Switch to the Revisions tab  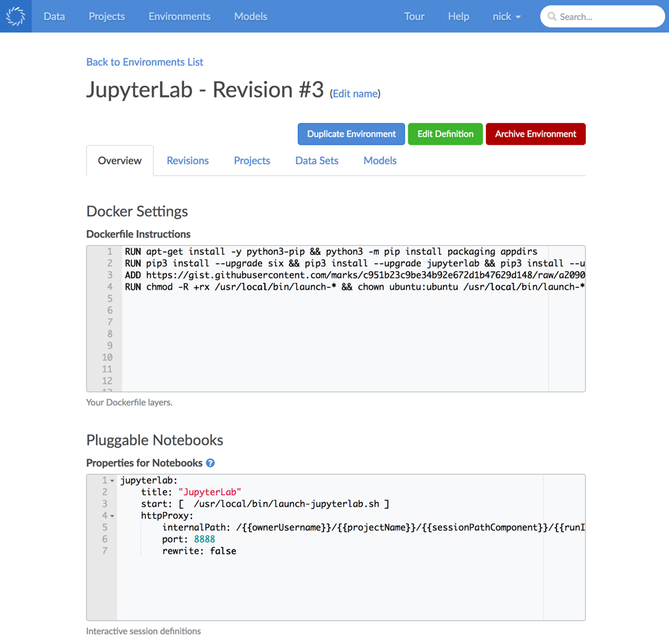pos(187,160)
